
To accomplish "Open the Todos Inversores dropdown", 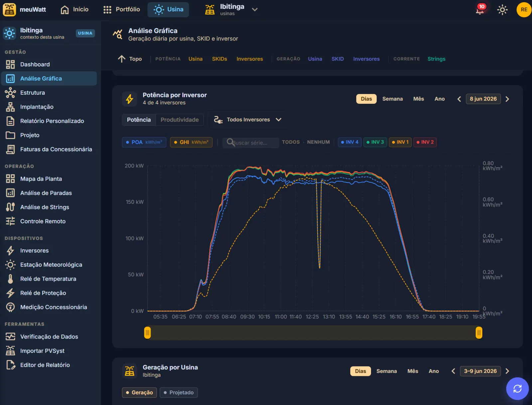I will pos(248,120).
